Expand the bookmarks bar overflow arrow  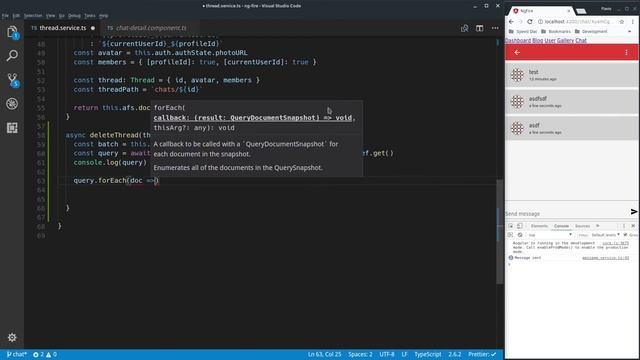(x=629, y=31)
